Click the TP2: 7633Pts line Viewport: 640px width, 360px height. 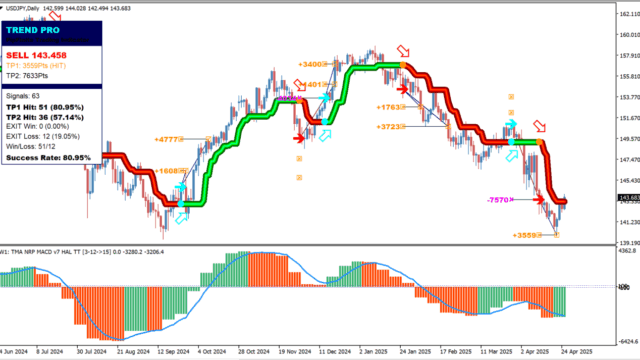27,76
